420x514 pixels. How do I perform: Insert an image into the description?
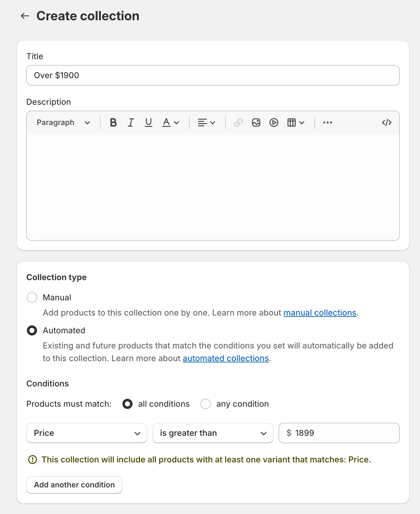click(x=256, y=122)
